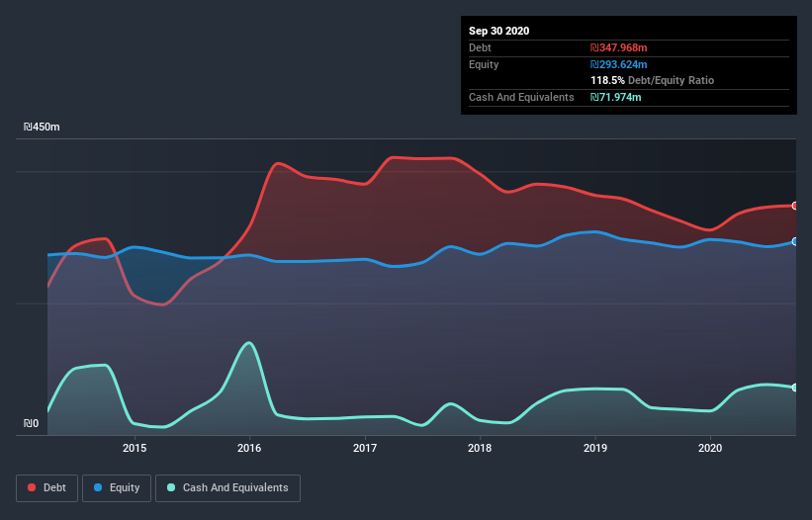
Task: Select the red Debt endpoint marker on chart
Action: [x=795, y=206]
